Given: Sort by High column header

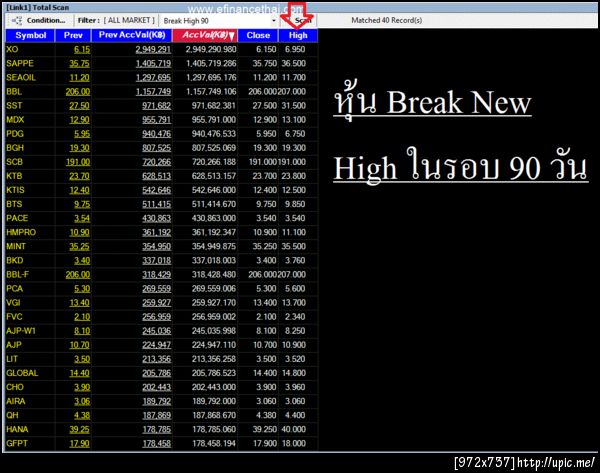Looking at the screenshot, I should 298,36.
